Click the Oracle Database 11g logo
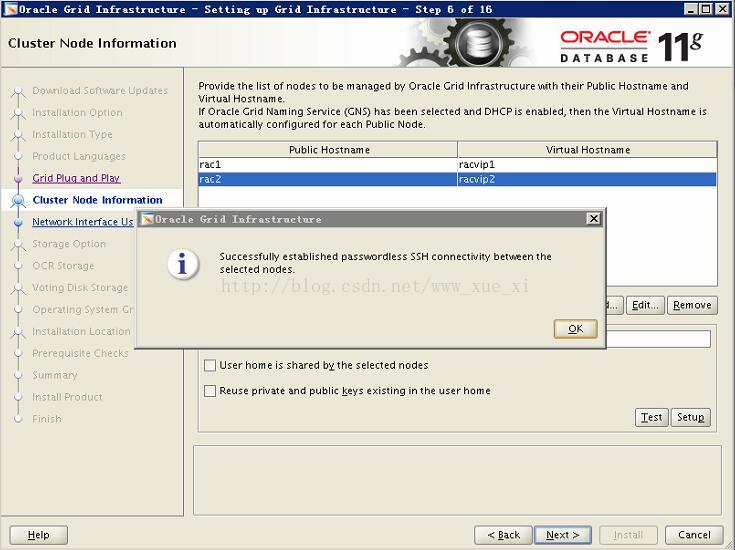Screen dimensions: 735x550 pyautogui.click(x=631, y=46)
